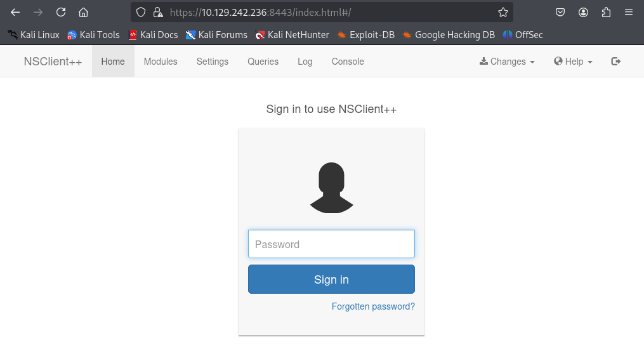Open the Modules tab
The image size is (644, 361).
coord(161,61)
